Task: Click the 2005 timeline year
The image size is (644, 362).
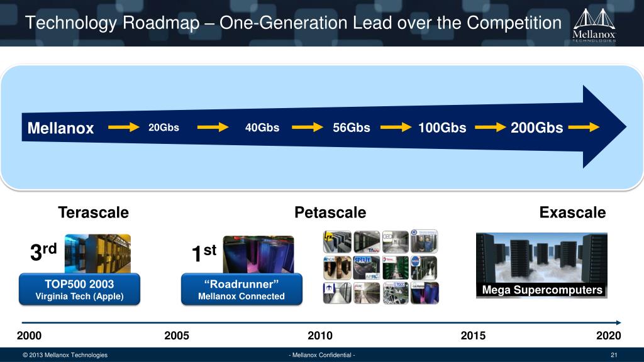Action: [177, 336]
